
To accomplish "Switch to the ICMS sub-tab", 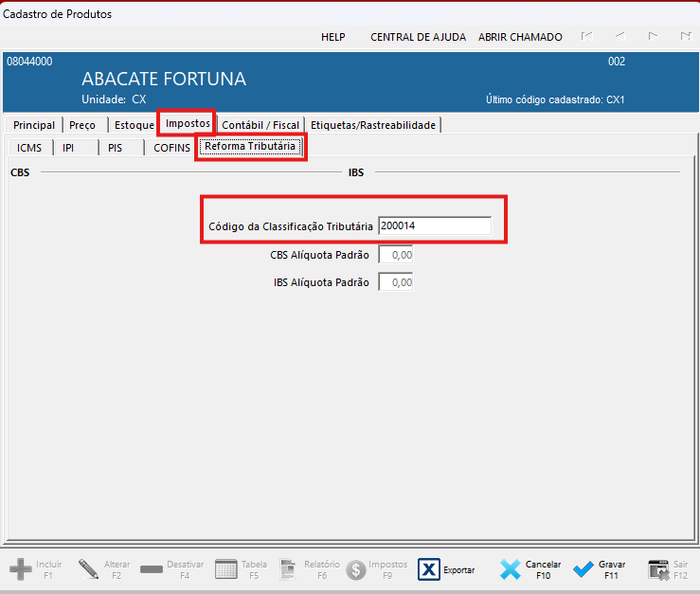I will (x=29, y=148).
